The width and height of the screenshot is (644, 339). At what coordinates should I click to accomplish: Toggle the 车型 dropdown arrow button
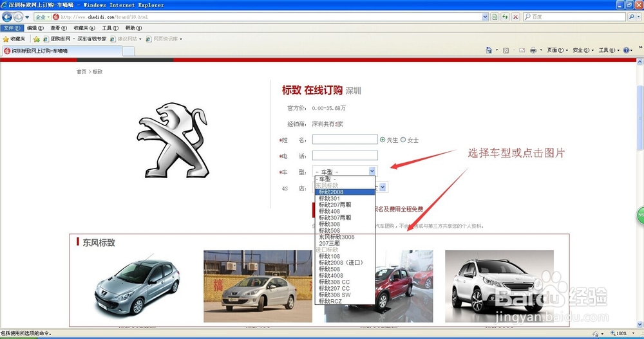[372, 171]
